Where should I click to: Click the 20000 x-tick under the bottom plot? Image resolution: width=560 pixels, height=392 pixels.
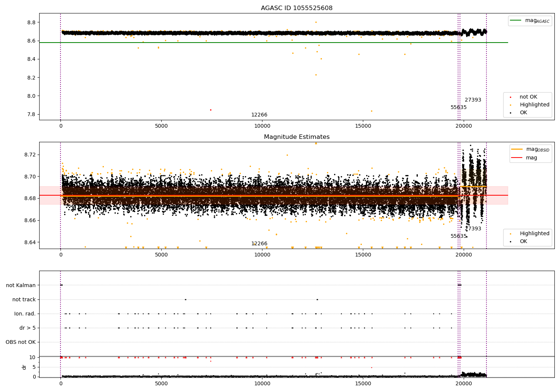click(x=464, y=384)
